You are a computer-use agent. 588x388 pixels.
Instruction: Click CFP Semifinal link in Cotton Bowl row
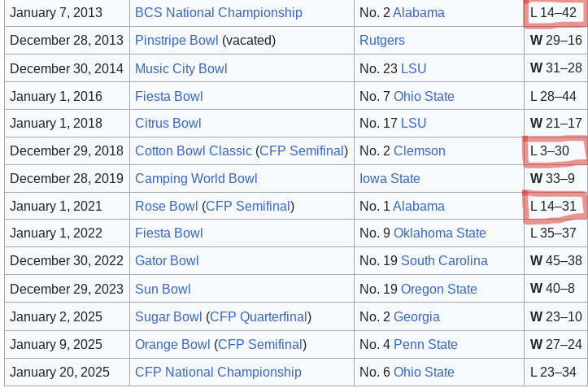(x=302, y=150)
